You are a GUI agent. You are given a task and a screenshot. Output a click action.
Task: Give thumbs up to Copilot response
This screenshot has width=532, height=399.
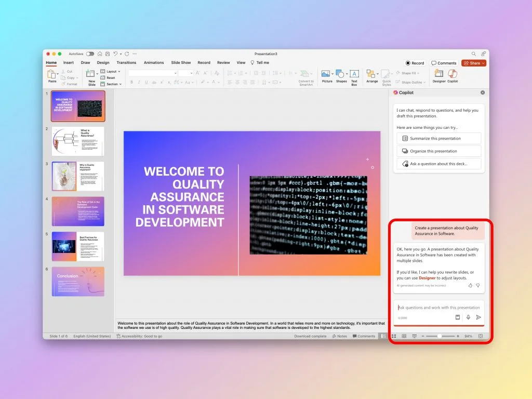[x=470, y=285]
